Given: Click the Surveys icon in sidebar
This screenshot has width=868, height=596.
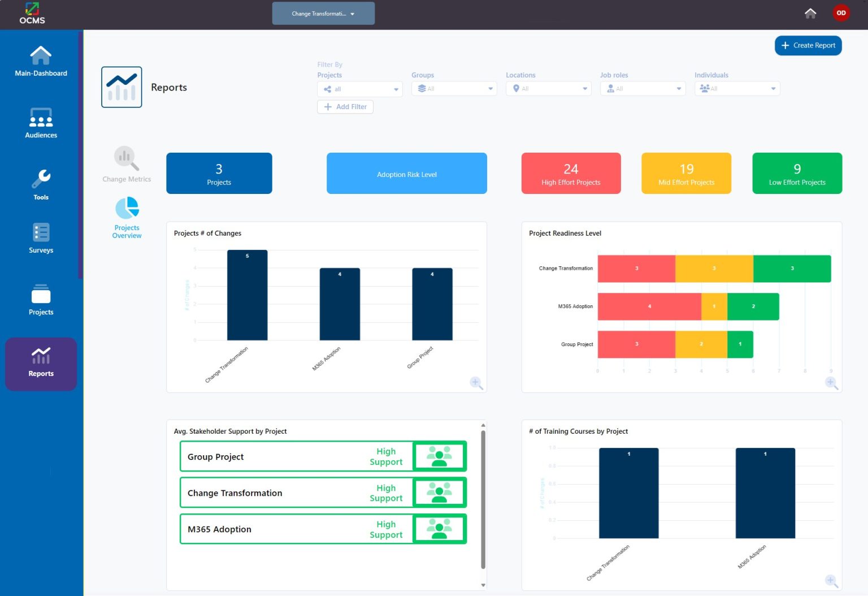Looking at the screenshot, I should 40,237.
